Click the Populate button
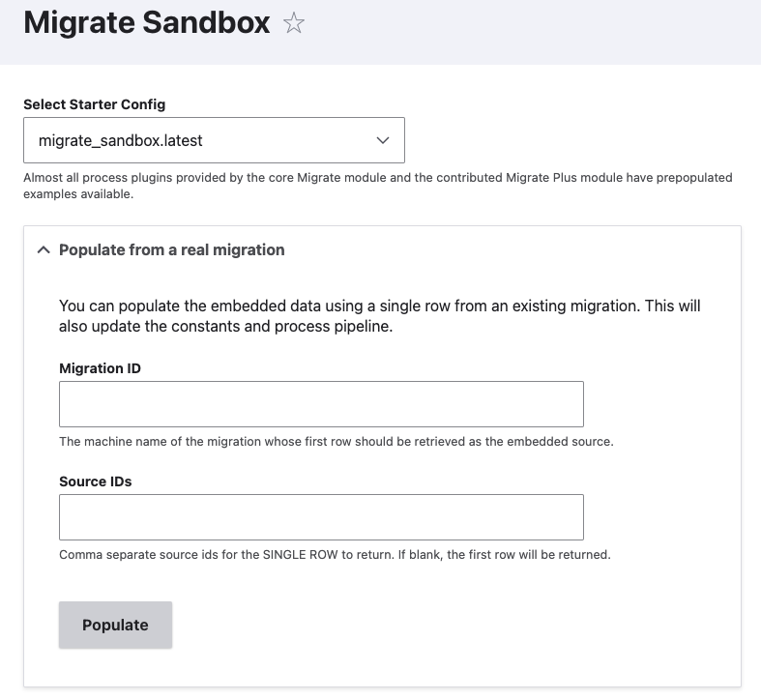Viewport: 761px width, 700px height. click(115, 625)
